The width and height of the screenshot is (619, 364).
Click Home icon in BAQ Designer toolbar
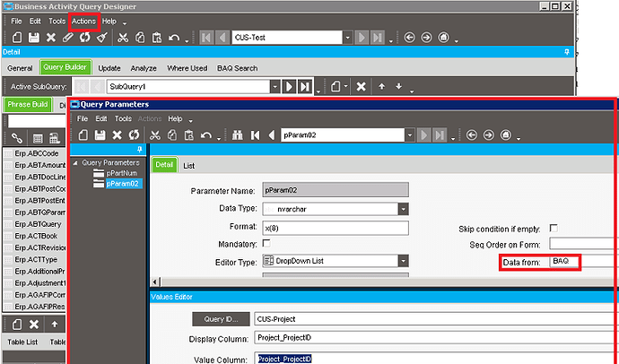pos(444,38)
